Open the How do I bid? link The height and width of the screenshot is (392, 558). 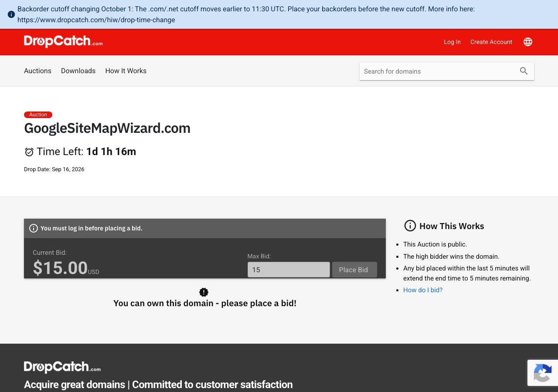(423, 290)
